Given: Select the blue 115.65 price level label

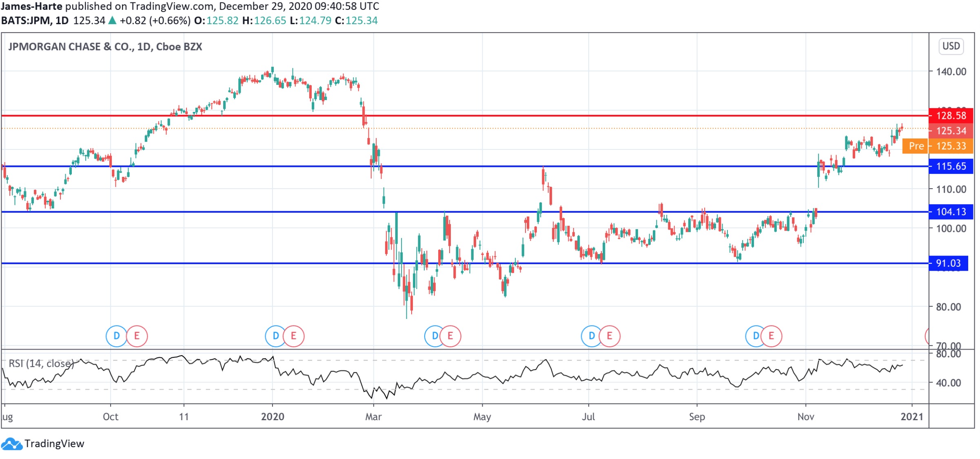Looking at the screenshot, I should [951, 166].
